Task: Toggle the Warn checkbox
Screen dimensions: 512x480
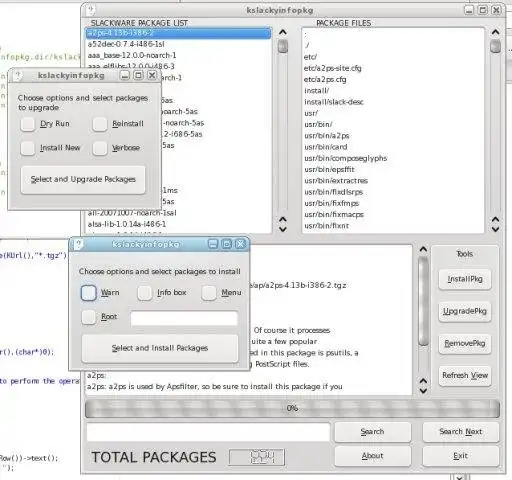Action: pyautogui.click(x=89, y=293)
